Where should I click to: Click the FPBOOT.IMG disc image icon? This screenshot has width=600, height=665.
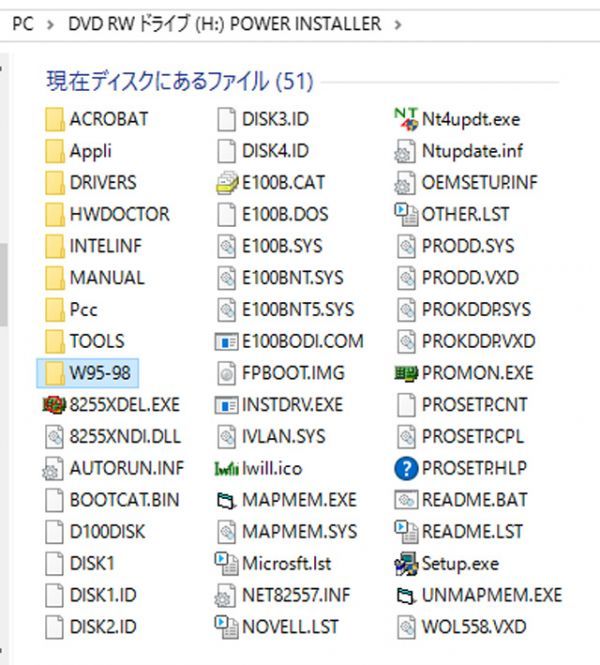(x=227, y=373)
